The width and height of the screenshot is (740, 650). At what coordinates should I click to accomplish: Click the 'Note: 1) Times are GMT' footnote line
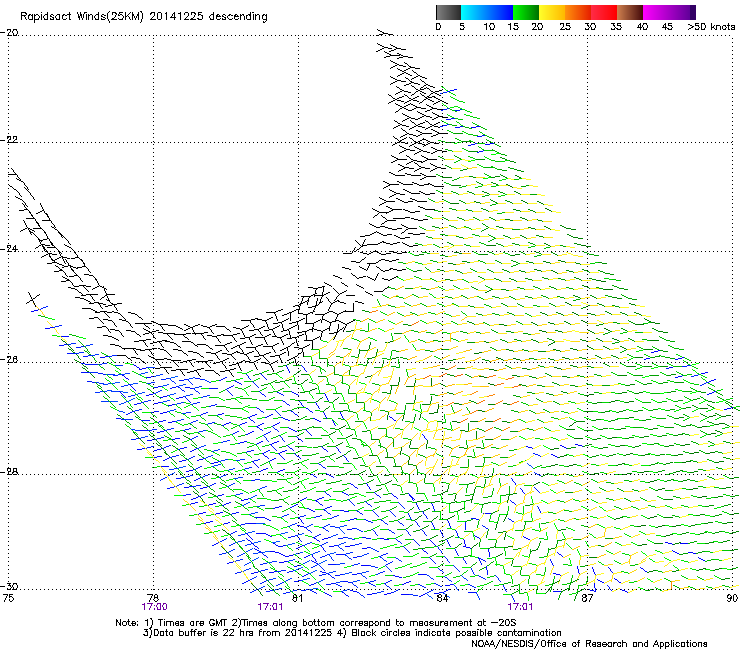316,623
